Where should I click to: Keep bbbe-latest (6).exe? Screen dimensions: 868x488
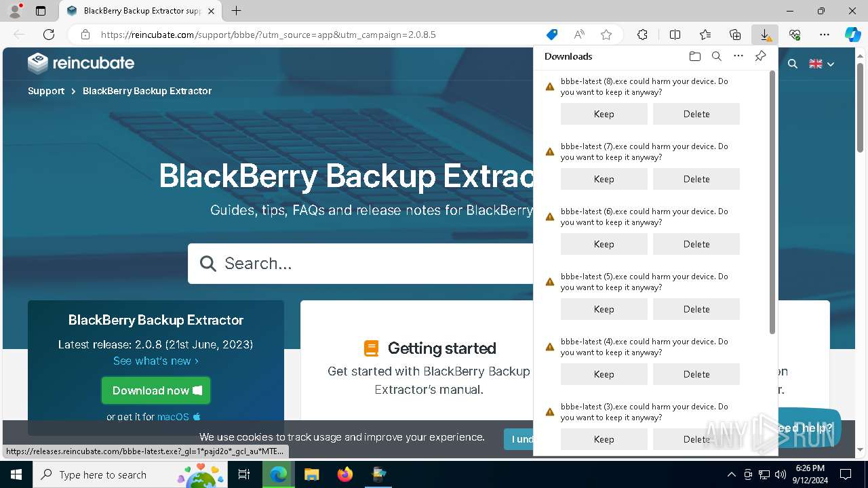[604, 244]
